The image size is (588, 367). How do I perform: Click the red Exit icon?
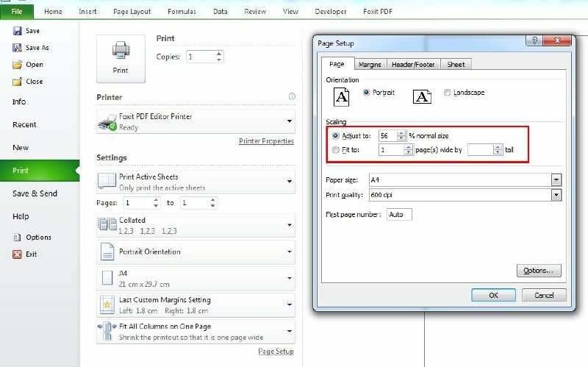click(17, 254)
